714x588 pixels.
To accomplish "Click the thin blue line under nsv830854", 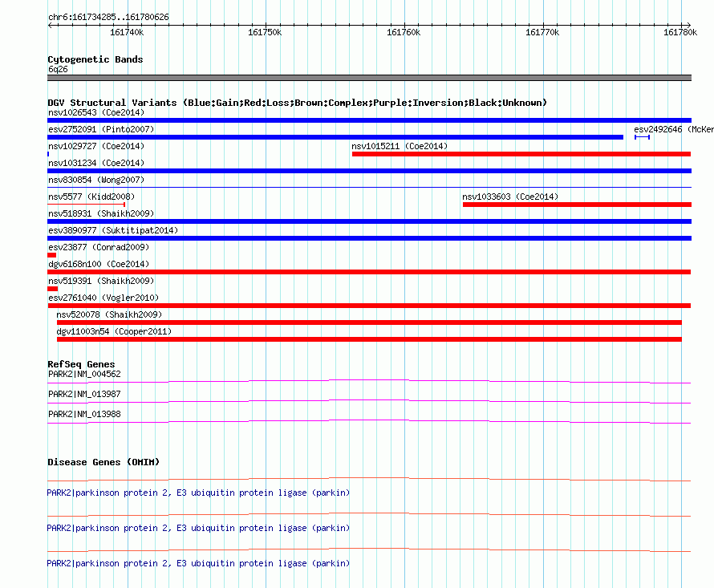I will pyautogui.click(x=369, y=187).
